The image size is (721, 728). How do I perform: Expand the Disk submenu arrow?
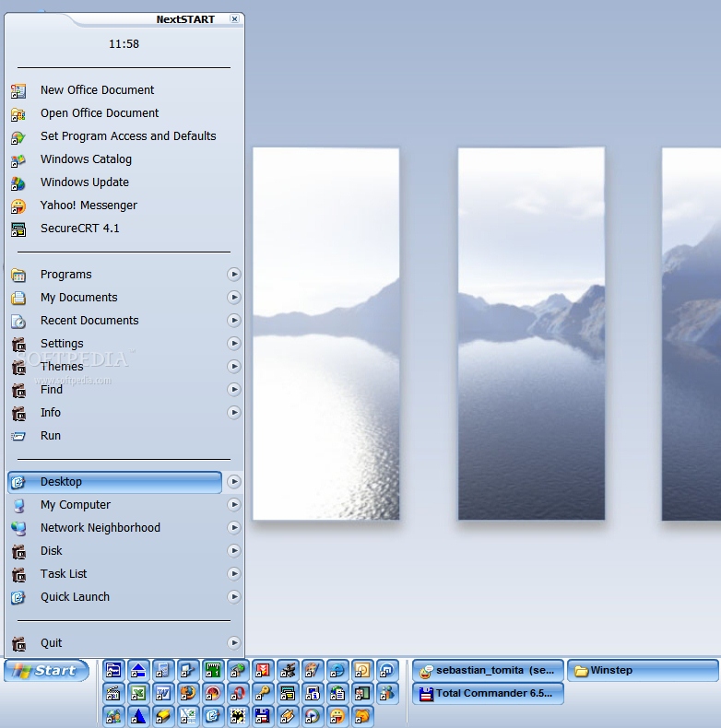point(234,551)
